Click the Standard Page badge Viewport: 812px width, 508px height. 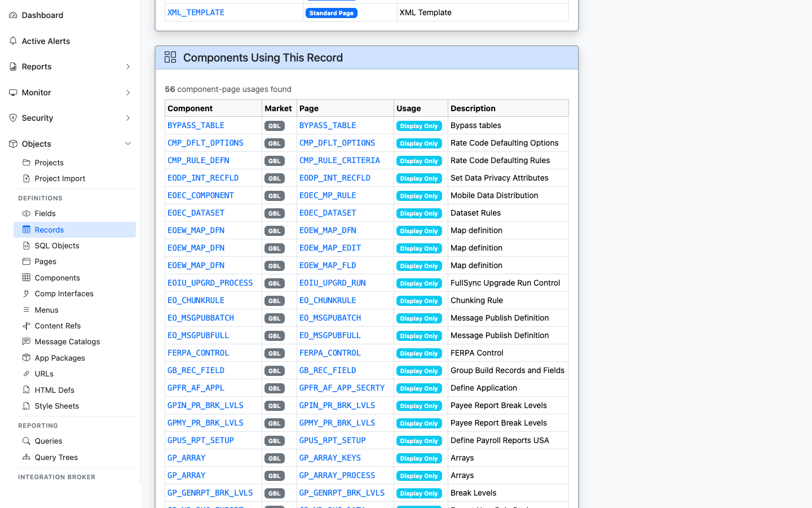point(332,13)
